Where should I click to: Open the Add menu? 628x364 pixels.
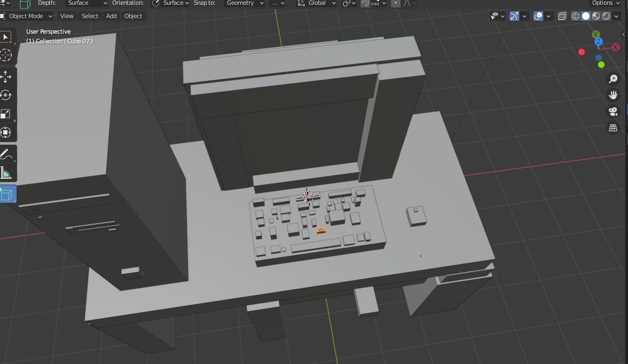[x=111, y=16]
